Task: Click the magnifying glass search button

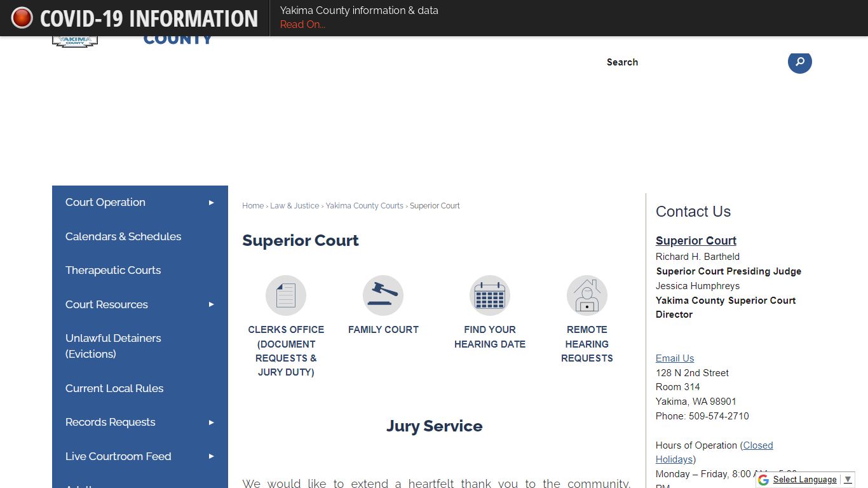Action: [x=800, y=62]
